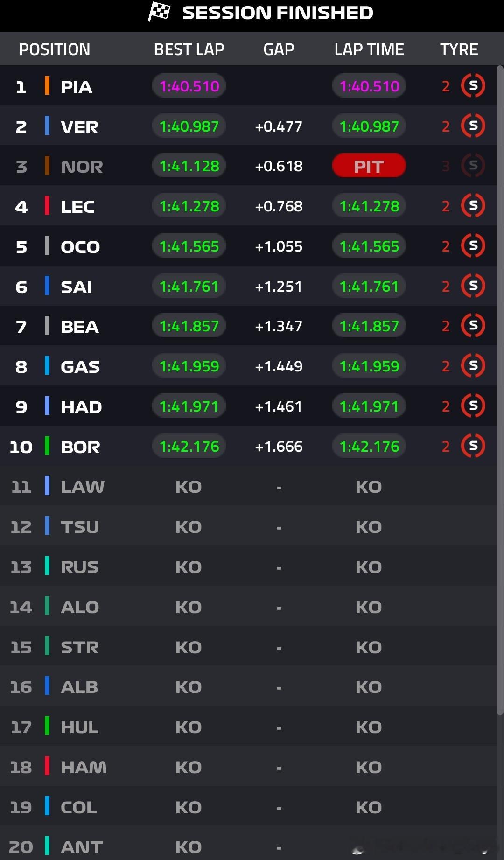The height and width of the screenshot is (860, 504).
Task: Click the SAI +1.251 gap value
Action: point(279,286)
